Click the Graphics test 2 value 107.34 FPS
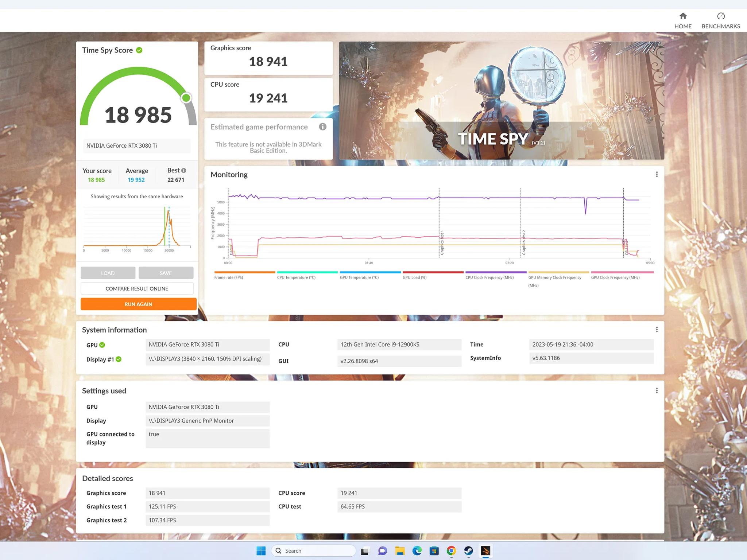The width and height of the screenshot is (747, 560). click(208, 520)
